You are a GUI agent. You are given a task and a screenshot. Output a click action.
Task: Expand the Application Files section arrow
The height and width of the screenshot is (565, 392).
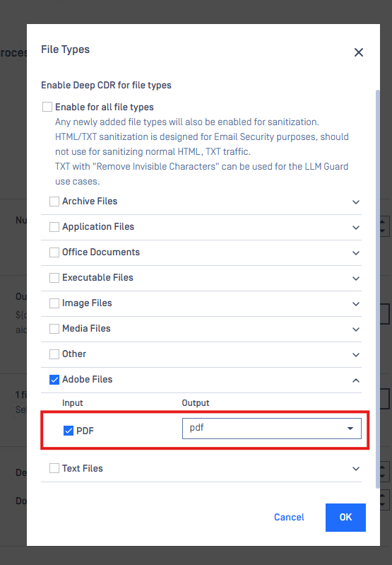coord(356,228)
